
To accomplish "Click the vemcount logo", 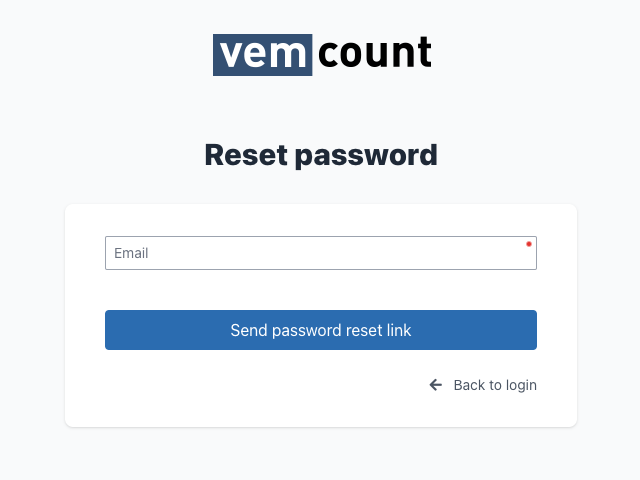I will 322,55.
